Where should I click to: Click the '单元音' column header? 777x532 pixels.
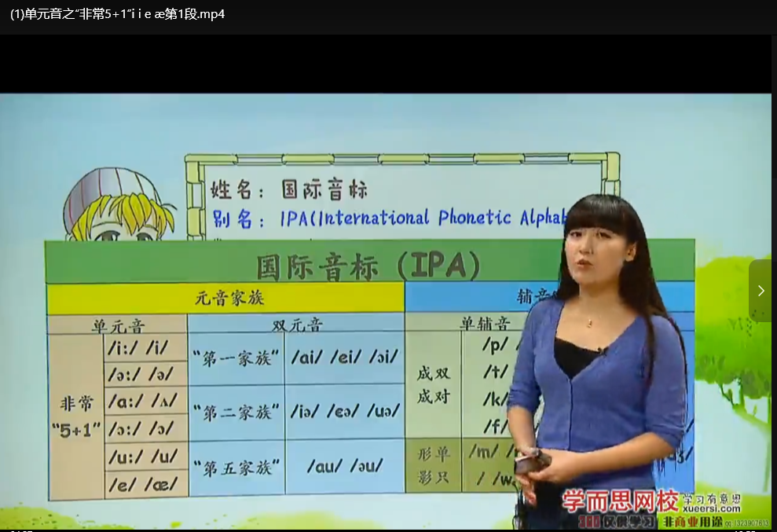pyautogui.click(x=117, y=325)
